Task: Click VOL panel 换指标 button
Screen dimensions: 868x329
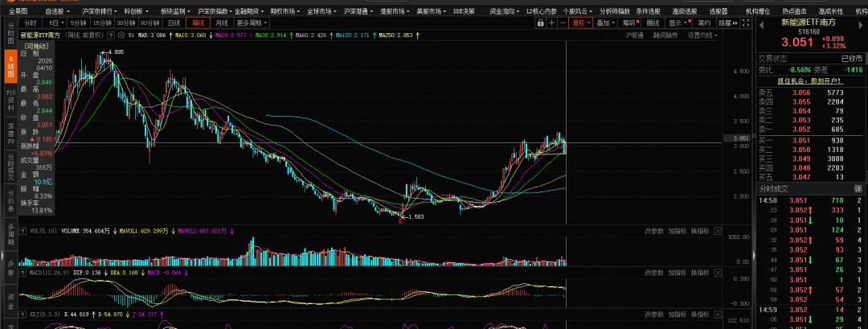Action: pos(700,231)
